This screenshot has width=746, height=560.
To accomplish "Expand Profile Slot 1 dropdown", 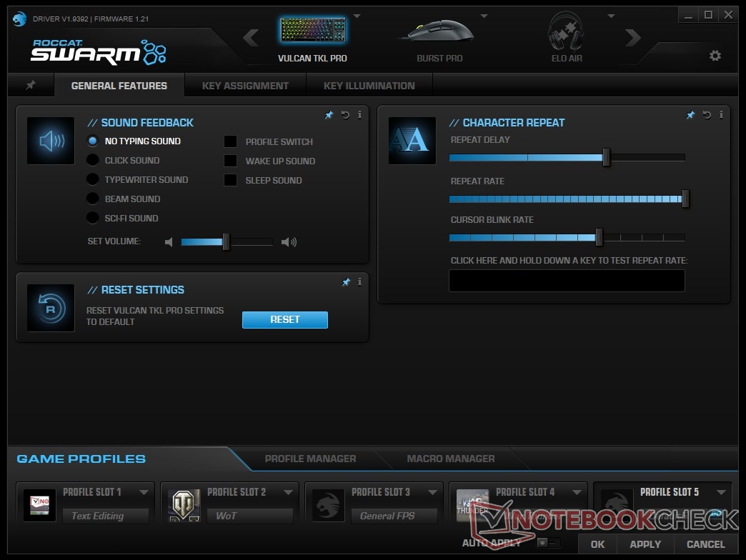I will pyautogui.click(x=144, y=492).
